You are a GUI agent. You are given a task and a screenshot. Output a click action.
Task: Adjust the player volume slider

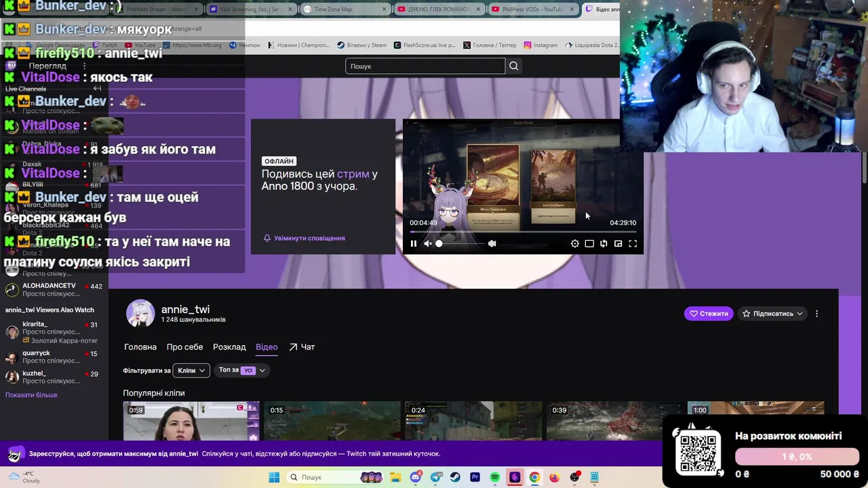(x=462, y=243)
